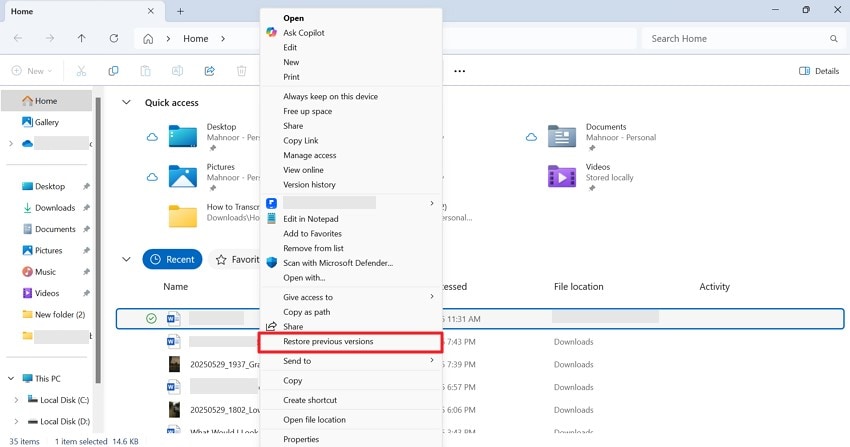Viewport: 850px width, 447px height.
Task: Click the Delete trash icon in toolbar
Action: pyautogui.click(x=241, y=71)
